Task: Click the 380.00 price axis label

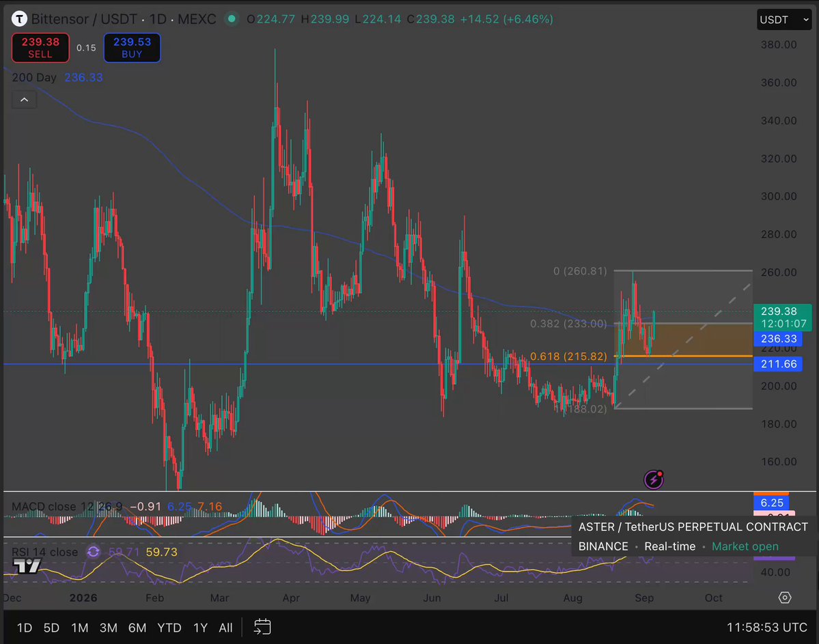Action: point(778,44)
